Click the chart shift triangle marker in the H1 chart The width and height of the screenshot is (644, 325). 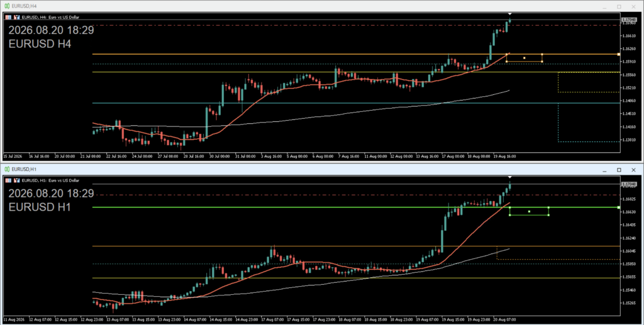509,177
